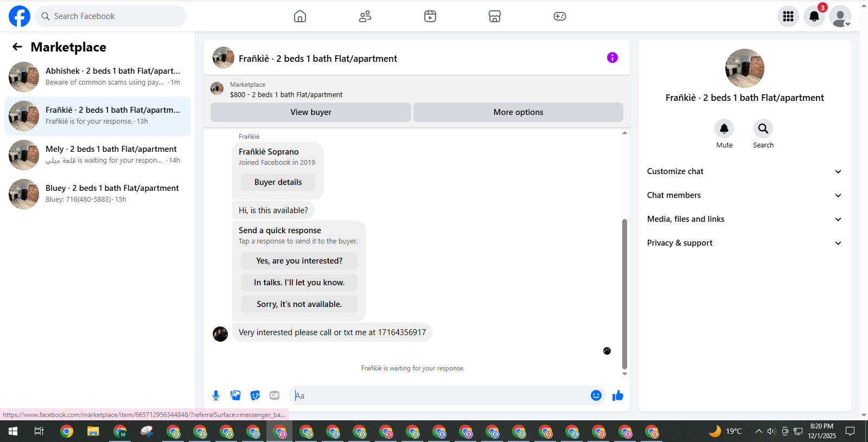Record a voice clip with microphone icon
868x442 pixels.
(216, 395)
